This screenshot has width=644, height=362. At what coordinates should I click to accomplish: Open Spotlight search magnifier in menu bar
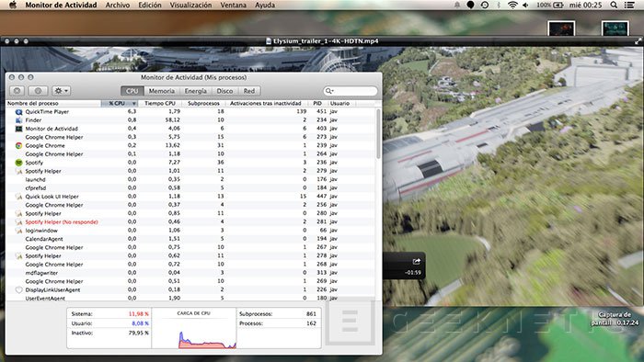pyautogui.click(x=614, y=5)
